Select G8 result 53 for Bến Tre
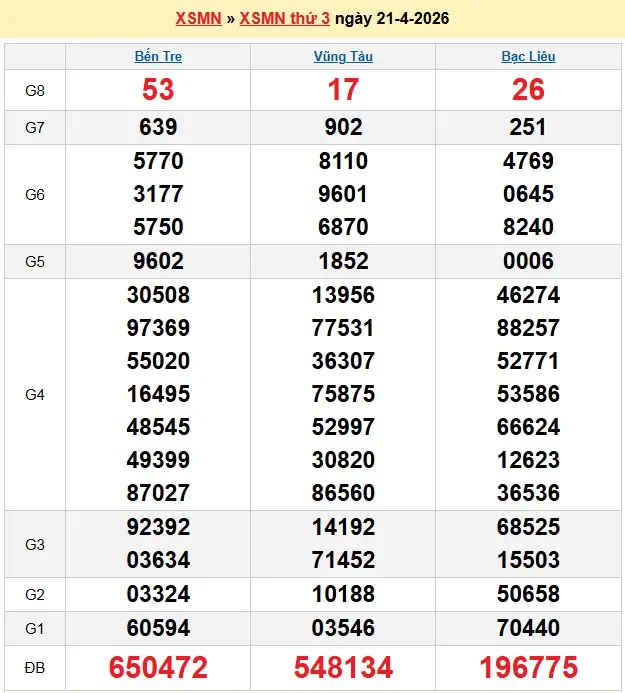625x693 pixels. [x=158, y=90]
